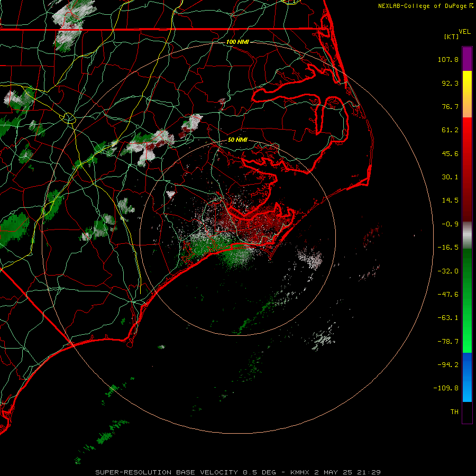This screenshot has height=476, width=476.
Task: Click the gray near-zero segment of the velocity scale
Action: [467, 235]
